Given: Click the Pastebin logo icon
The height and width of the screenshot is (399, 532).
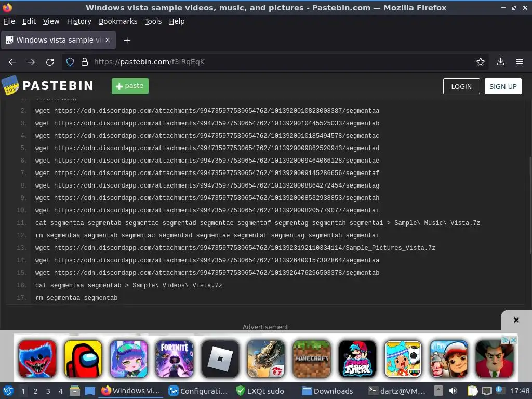Looking at the screenshot, I should (x=10, y=86).
